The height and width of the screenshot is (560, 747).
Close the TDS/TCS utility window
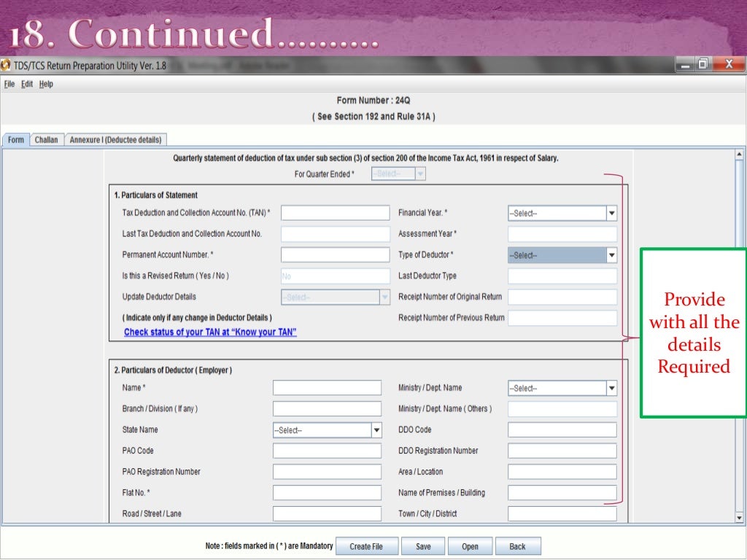(729, 64)
